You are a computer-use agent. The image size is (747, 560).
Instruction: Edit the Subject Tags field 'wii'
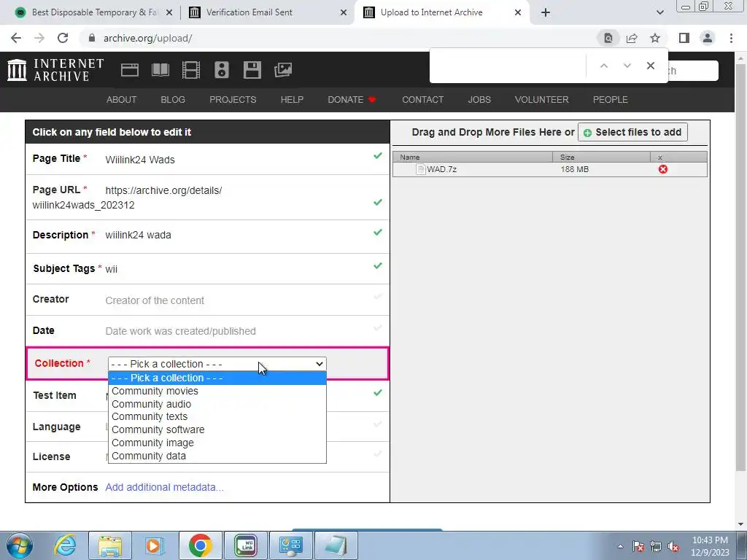point(111,269)
